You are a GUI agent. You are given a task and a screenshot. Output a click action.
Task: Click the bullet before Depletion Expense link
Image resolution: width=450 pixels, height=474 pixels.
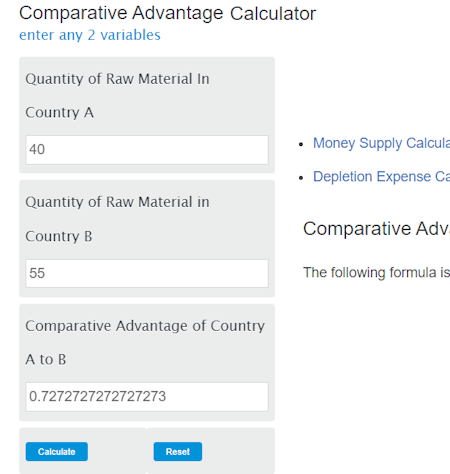(x=301, y=178)
